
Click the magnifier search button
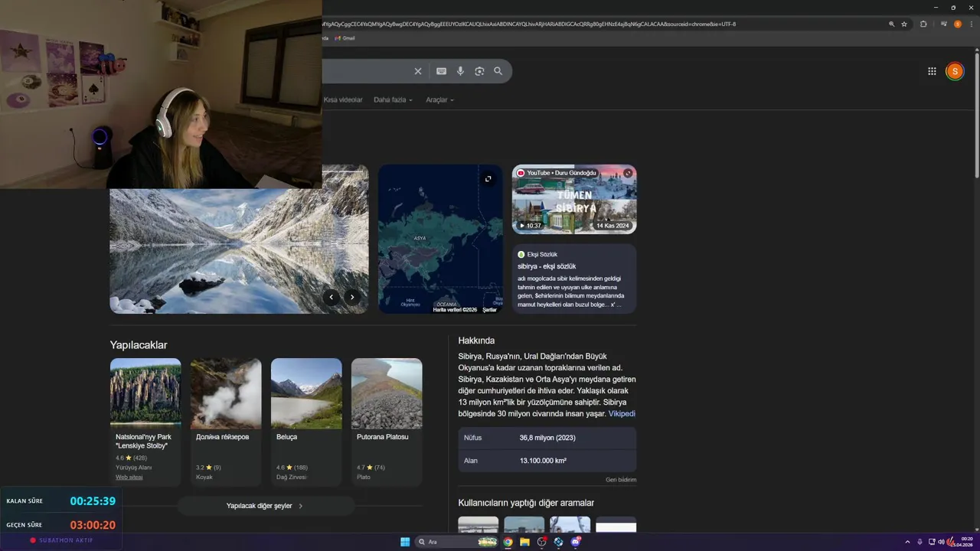(x=498, y=71)
